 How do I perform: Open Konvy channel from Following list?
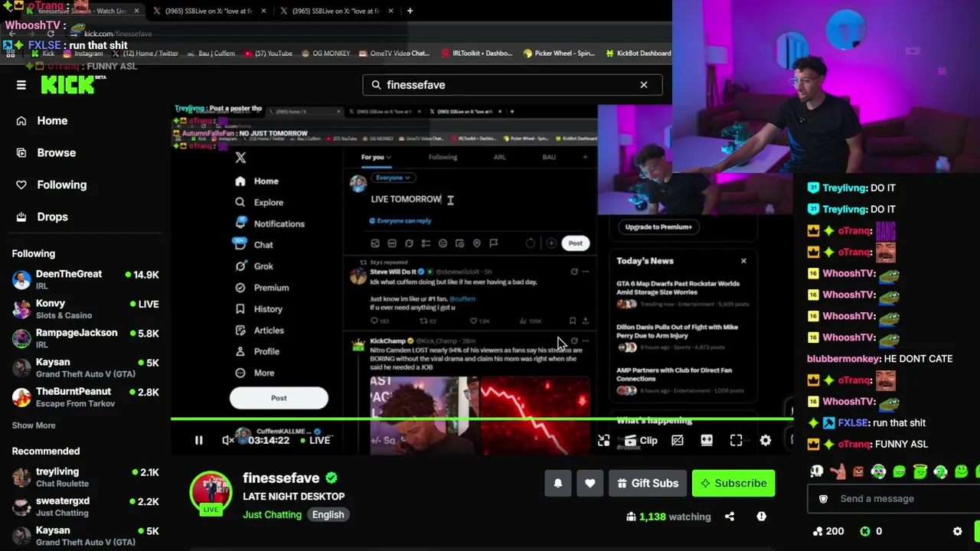click(86, 308)
